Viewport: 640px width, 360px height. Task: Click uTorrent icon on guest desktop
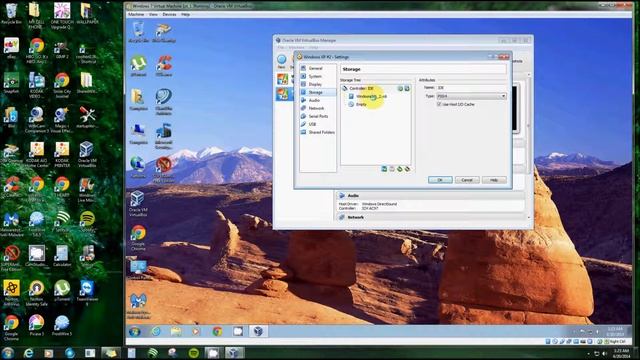(x=139, y=67)
